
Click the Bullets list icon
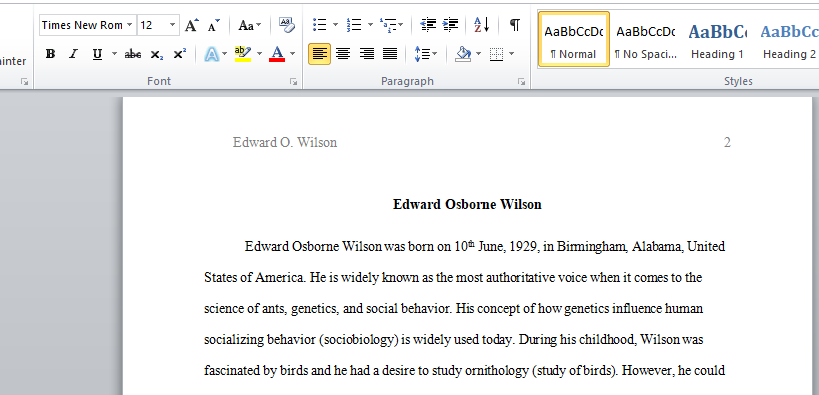(319, 25)
